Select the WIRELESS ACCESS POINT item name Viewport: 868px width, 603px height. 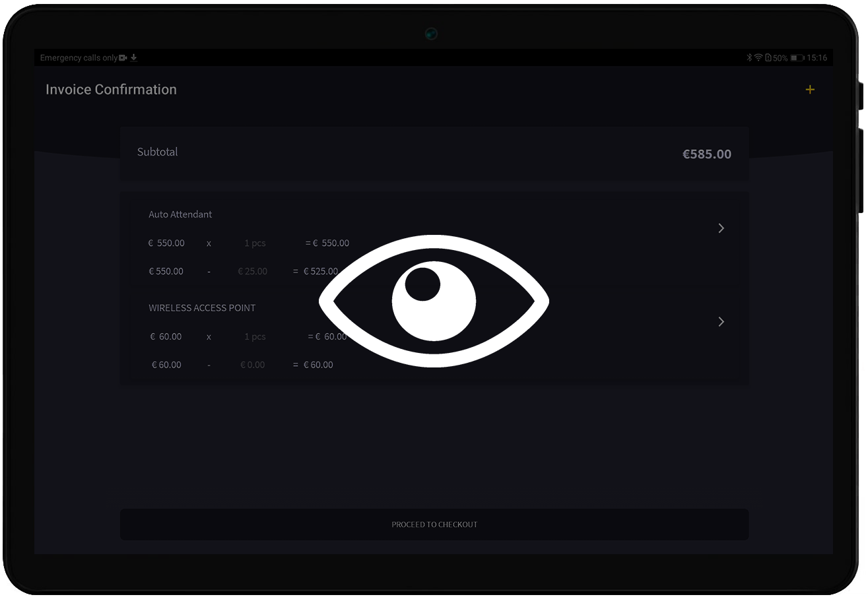[202, 308]
